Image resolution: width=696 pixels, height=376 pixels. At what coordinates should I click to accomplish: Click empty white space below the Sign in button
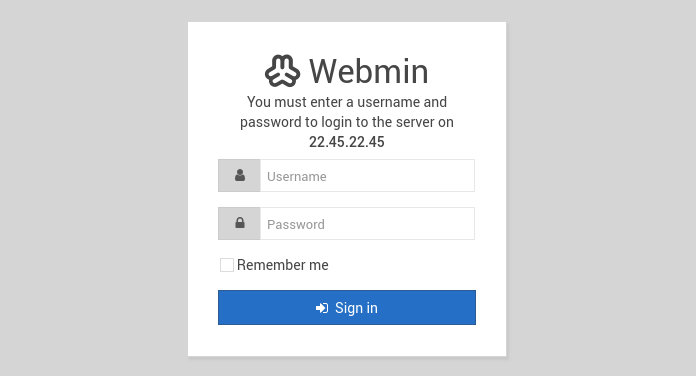[x=347, y=341]
